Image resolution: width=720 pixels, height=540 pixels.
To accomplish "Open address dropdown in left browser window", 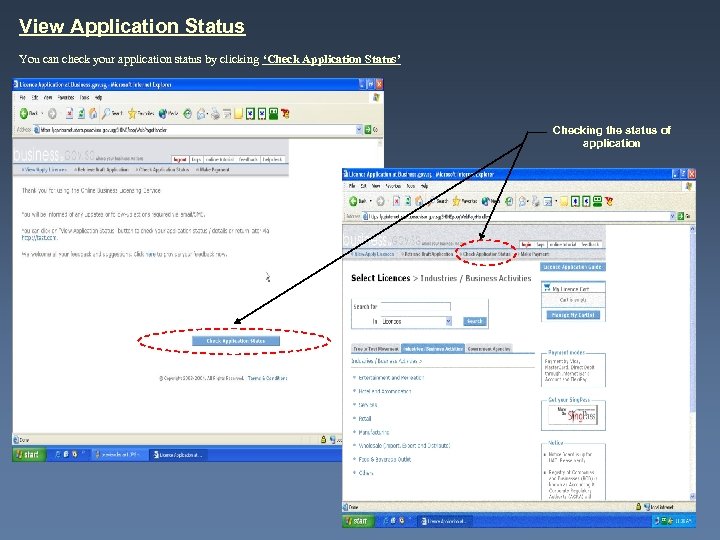I will pos(359,130).
